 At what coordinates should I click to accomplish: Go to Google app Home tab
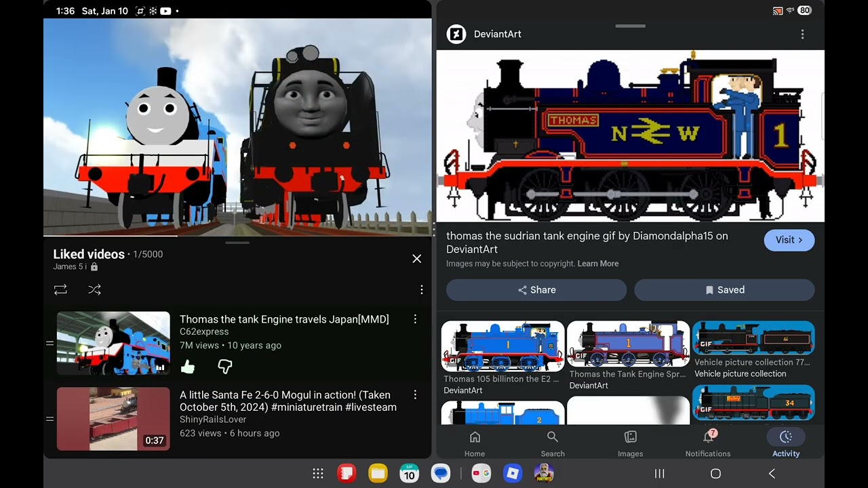[x=475, y=443]
